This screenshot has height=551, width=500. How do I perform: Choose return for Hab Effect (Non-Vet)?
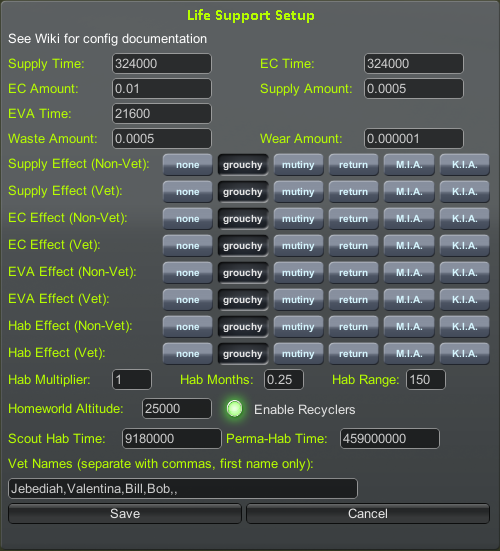353,326
